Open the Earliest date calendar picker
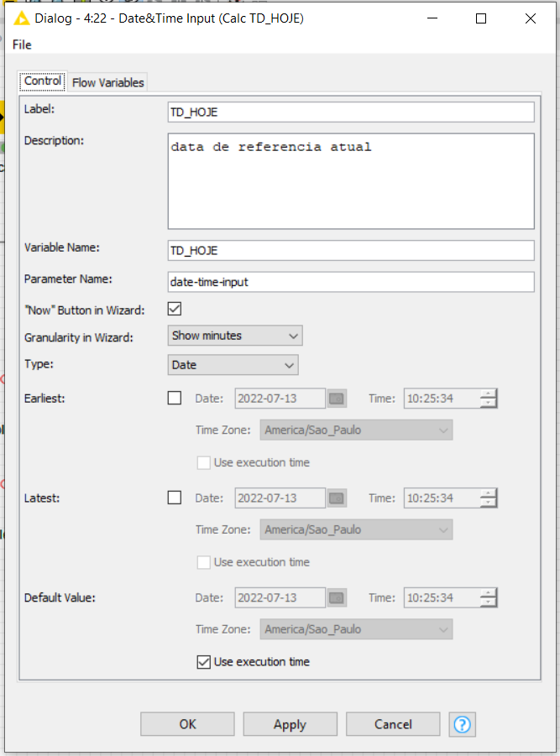This screenshot has height=756, width=560. tap(337, 399)
